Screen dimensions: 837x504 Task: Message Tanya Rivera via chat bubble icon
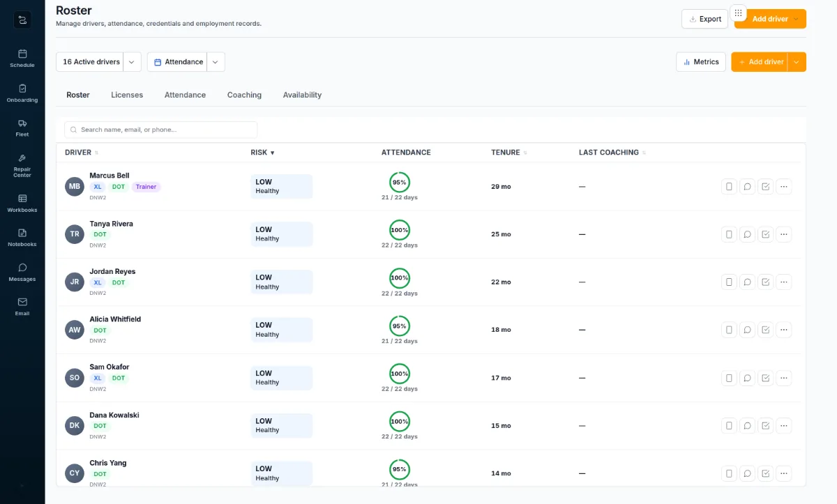(747, 234)
